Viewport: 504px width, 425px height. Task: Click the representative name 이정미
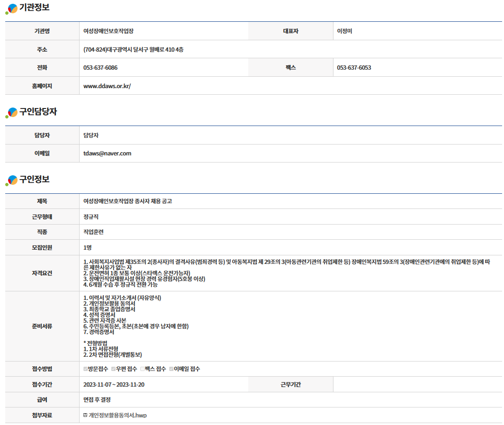(x=344, y=31)
